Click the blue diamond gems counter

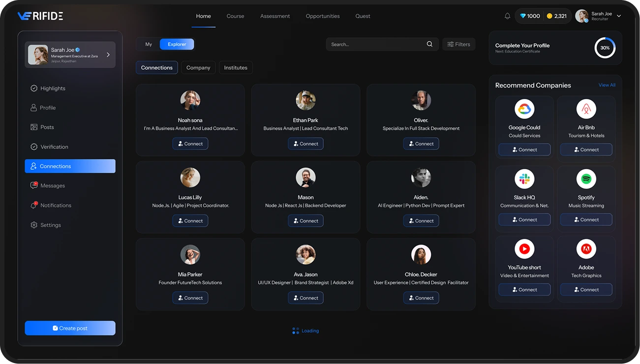click(530, 16)
